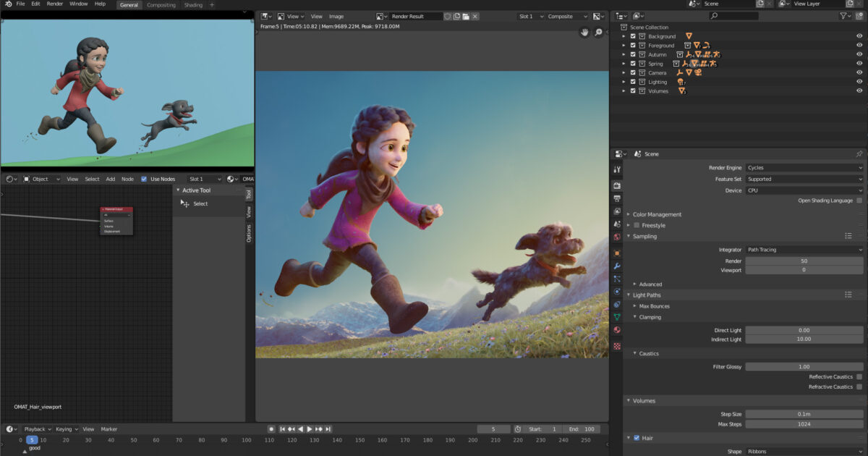
Task: Expand the Background collection in the outliner
Action: click(x=624, y=36)
